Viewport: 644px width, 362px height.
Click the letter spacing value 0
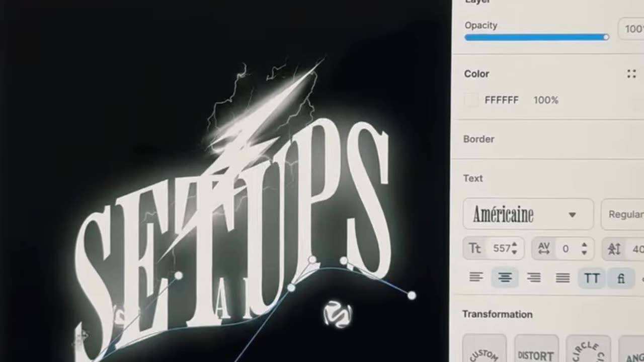click(566, 249)
